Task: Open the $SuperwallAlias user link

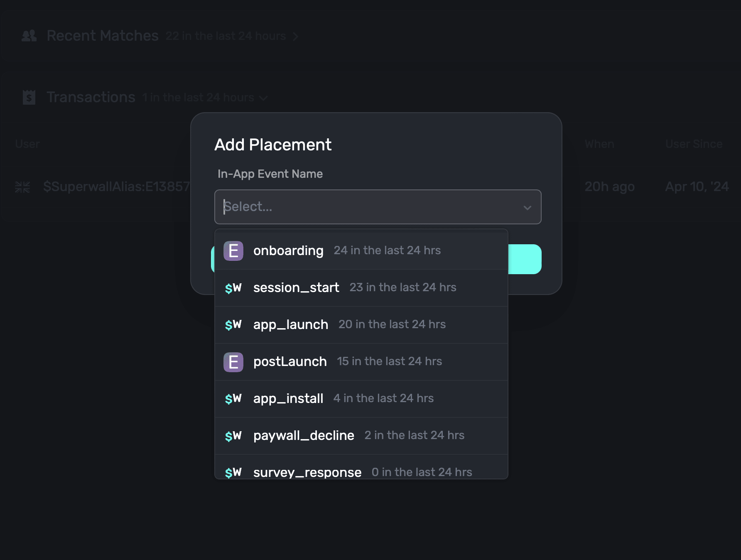Action: pyautogui.click(x=116, y=187)
